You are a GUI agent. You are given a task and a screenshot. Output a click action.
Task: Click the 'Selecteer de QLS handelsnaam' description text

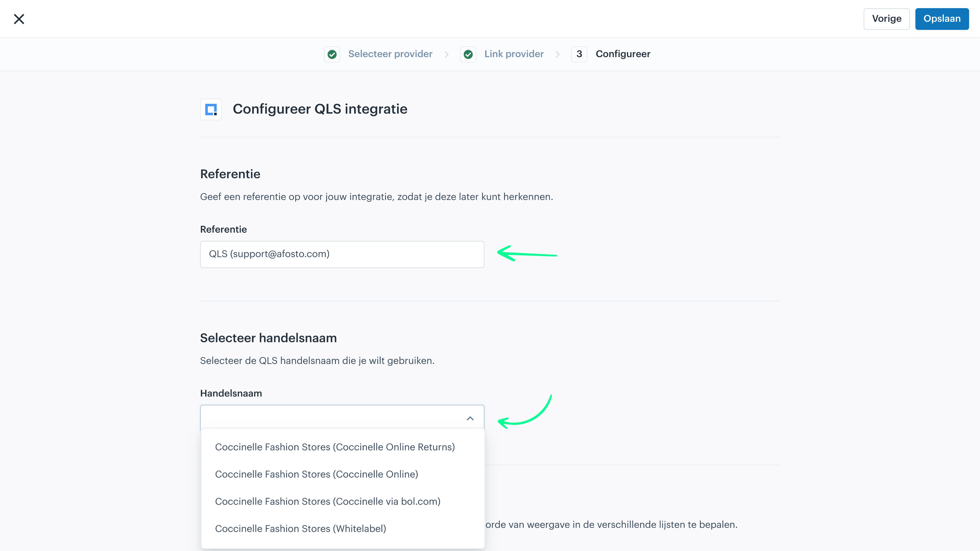(x=317, y=360)
